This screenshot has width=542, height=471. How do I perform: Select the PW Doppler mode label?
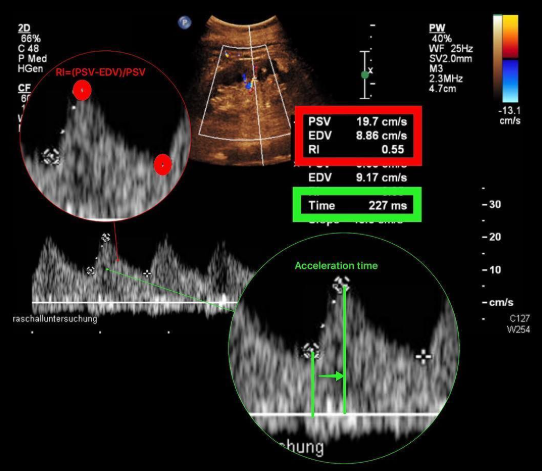(x=437, y=28)
